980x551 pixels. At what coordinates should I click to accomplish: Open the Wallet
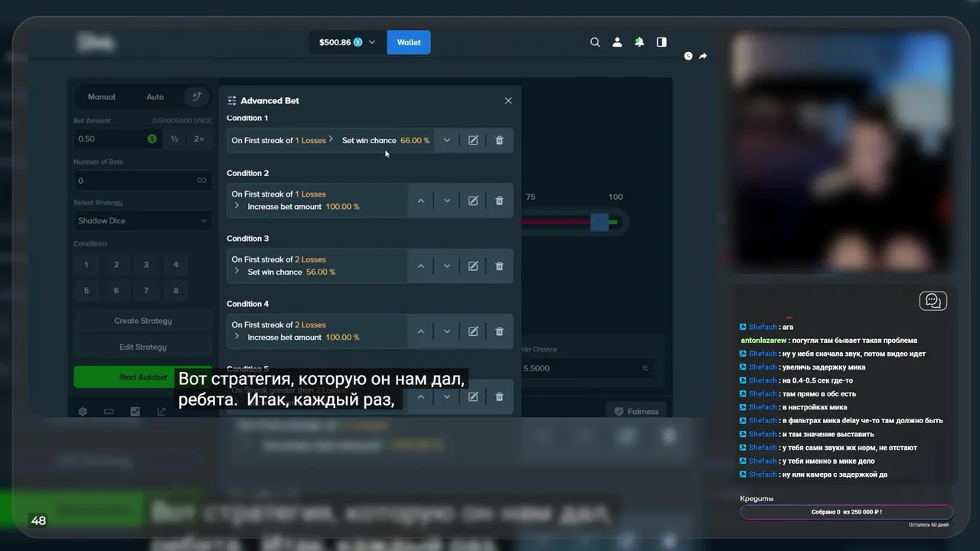[409, 42]
